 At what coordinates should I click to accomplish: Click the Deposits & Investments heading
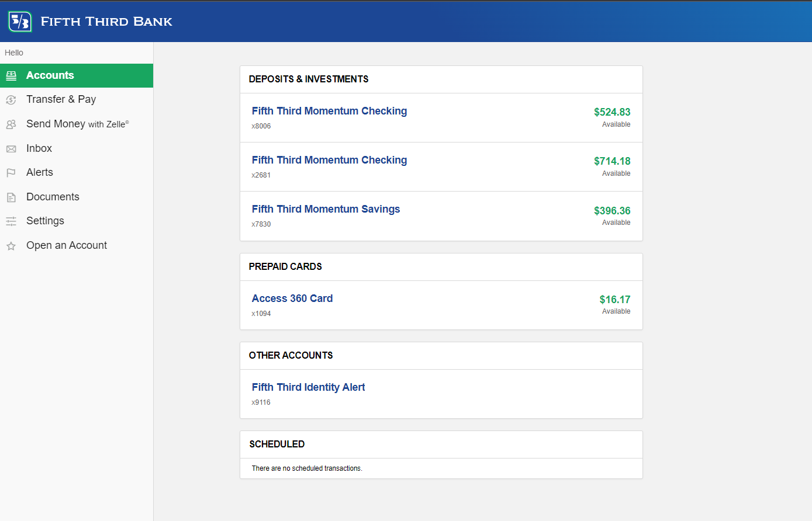[309, 79]
